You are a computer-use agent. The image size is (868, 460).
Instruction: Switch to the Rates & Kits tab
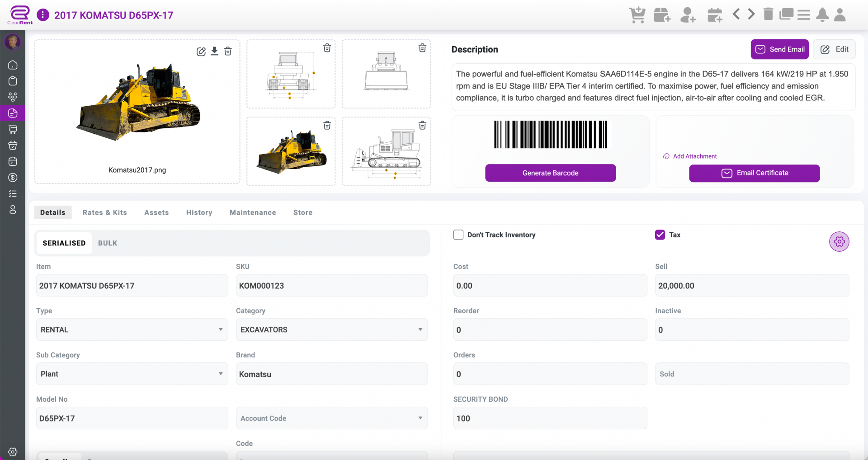coord(105,212)
